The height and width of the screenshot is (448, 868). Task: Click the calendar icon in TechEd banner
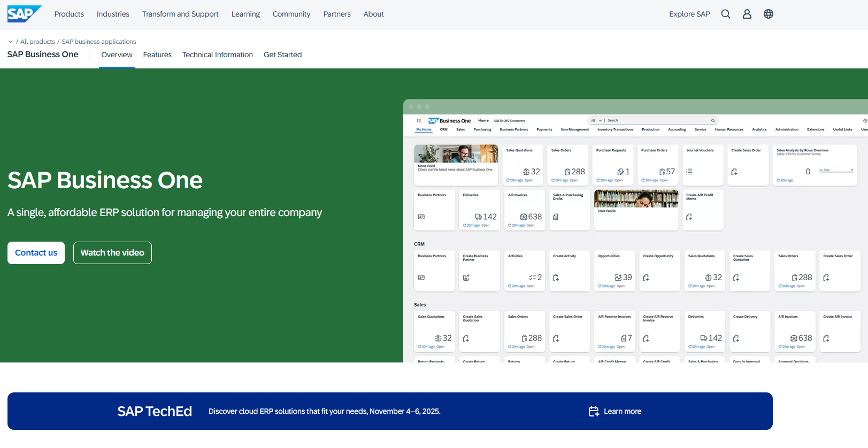[594, 411]
